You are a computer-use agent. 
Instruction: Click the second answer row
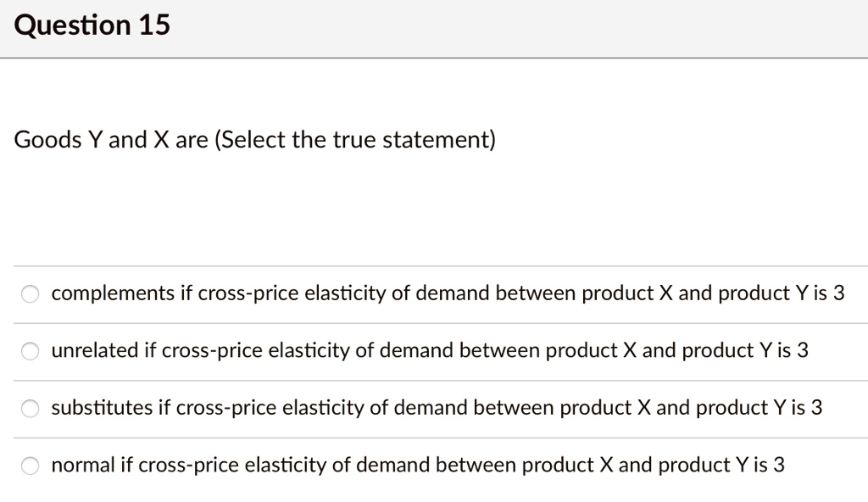coord(434,350)
